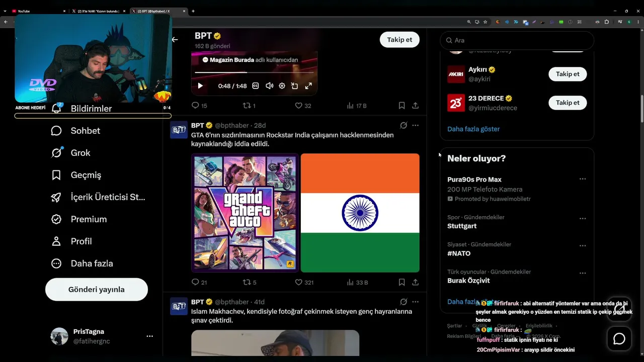The width and height of the screenshot is (644, 362).
Task: Open the Grand Theft Auto cover image
Action: (245, 213)
